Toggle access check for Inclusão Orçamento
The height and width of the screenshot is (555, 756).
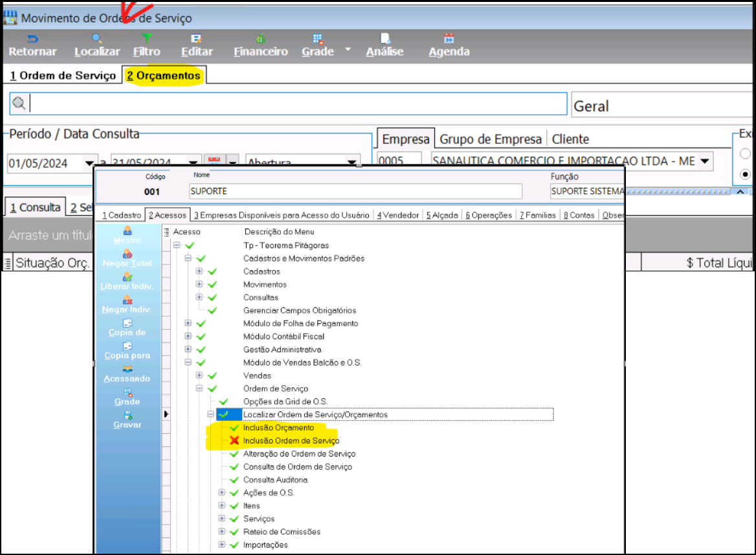(234, 427)
